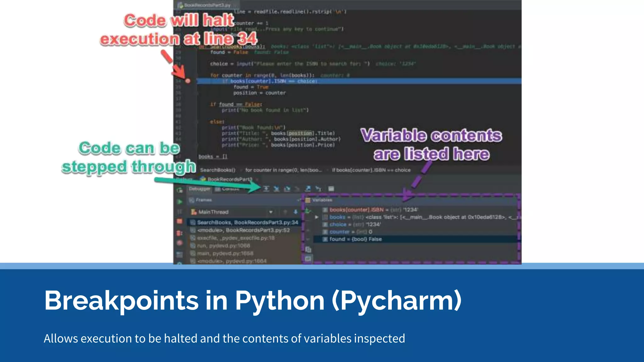644x362 pixels.
Task: Select frame run, pydevd.py:1068
Action: 244,246
